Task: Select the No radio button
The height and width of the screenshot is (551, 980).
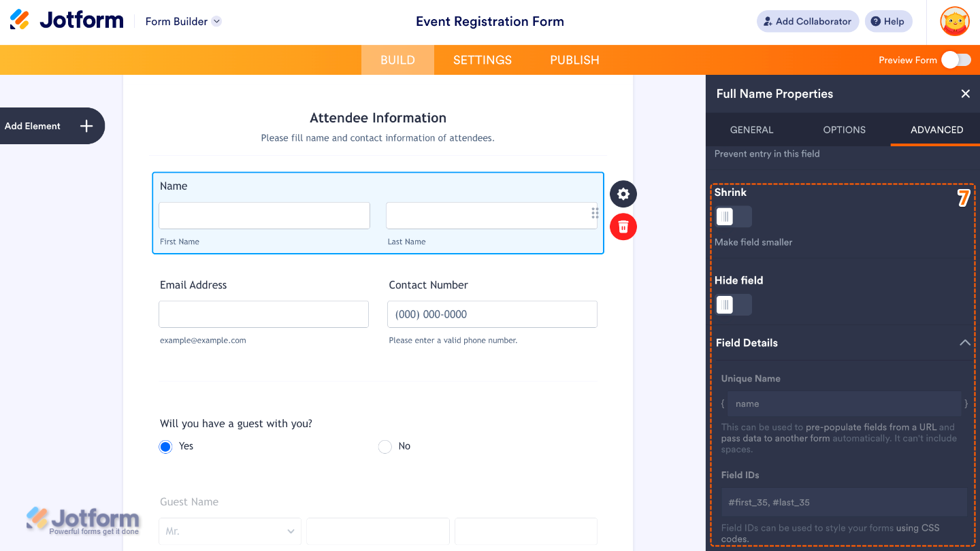Action: (385, 446)
